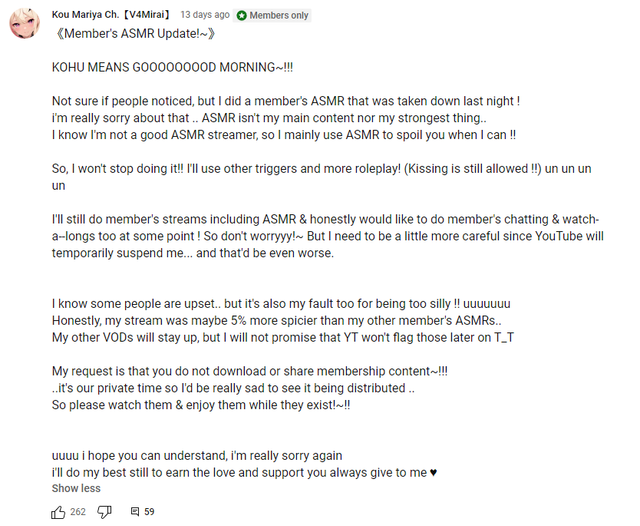Image resolution: width=640 pixels, height=526 pixels.
Task: Click the thumbs-down dislike icon
Action: pos(104,512)
